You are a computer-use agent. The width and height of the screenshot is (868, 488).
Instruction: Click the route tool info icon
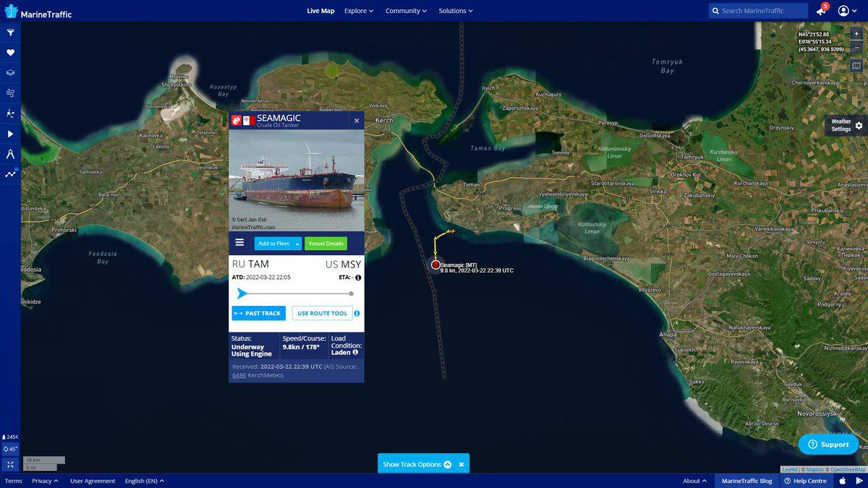click(x=357, y=314)
